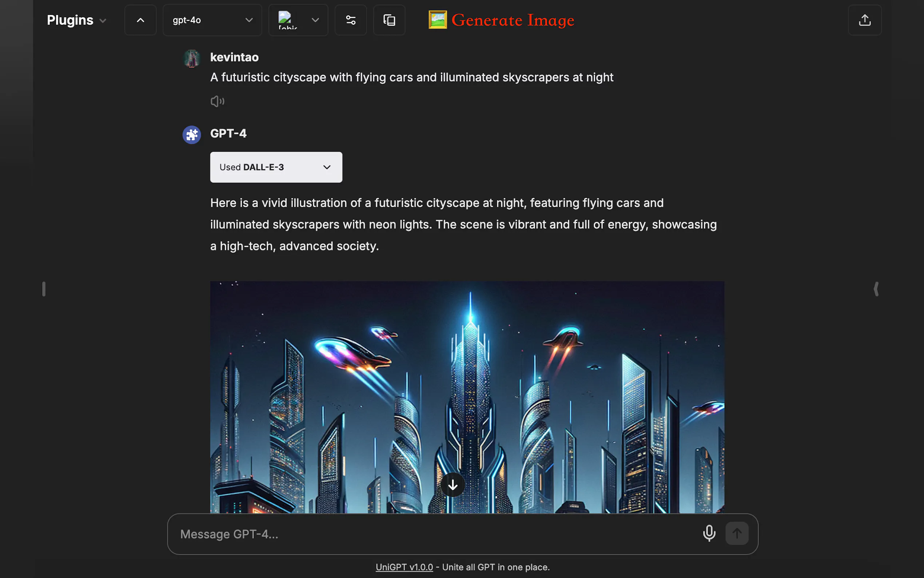Toggle the left sidebar handle
Viewport: 924px width, 578px height.
point(44,289)
